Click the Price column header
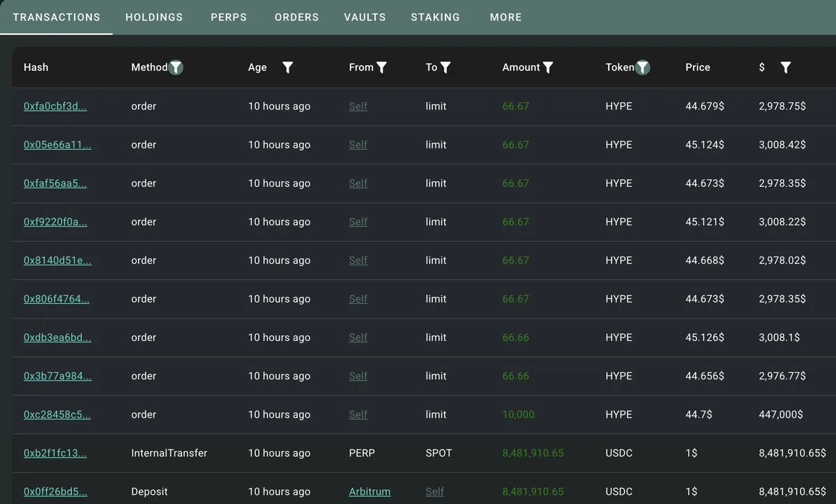Screen dimensions: 836x504 [697, 67]
